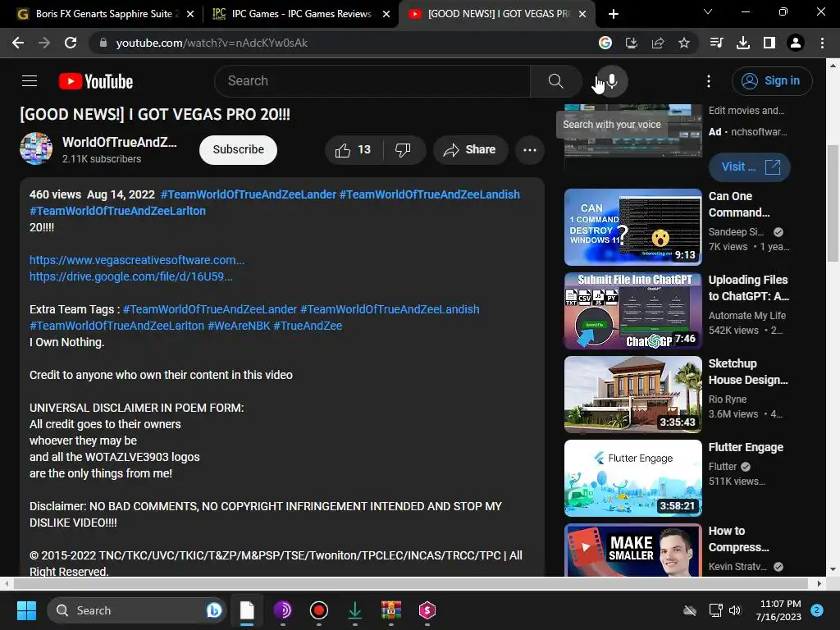Reload the current page
The height and width of the screenshot is (630, 840).
[71, 43]
